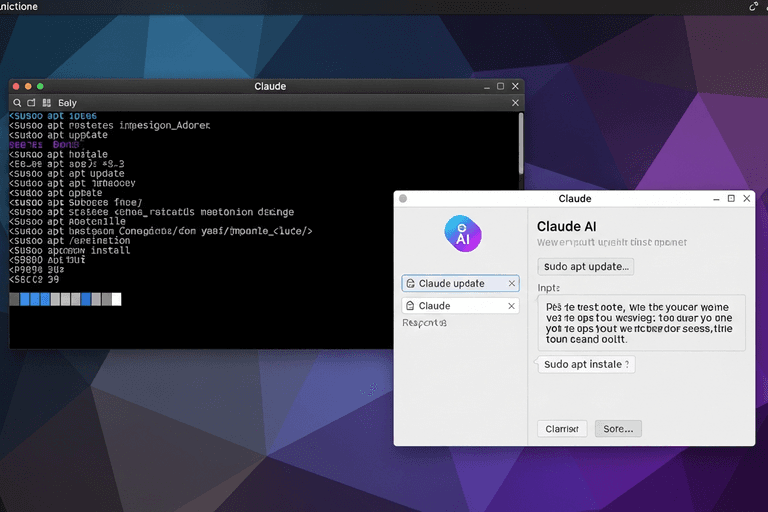The width and height of the screenshot is (768, 512).
Task: Click the top-right system icon in menu bar
Action: [753, 6]
